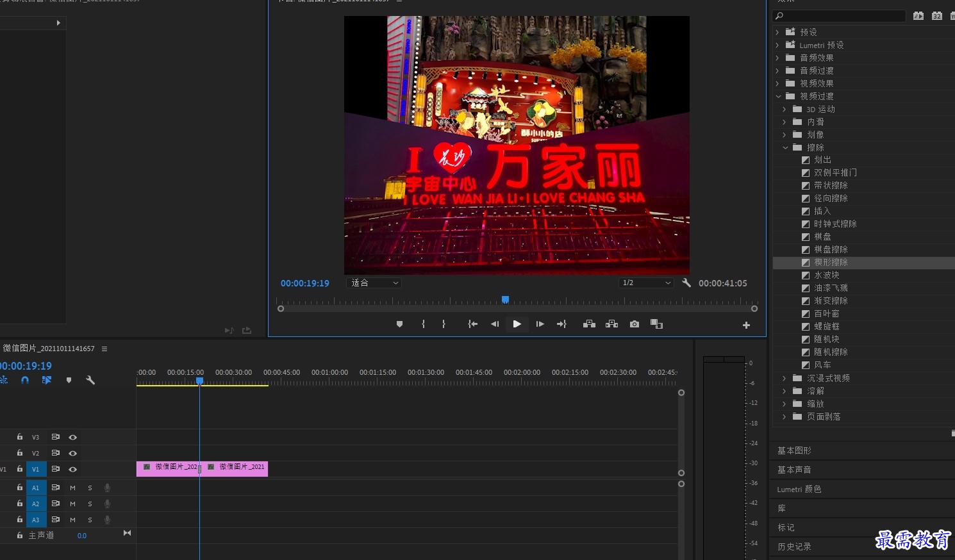Add a marker in the program monitor
This screenshot has width=955, height=560.
click(399, 324)
